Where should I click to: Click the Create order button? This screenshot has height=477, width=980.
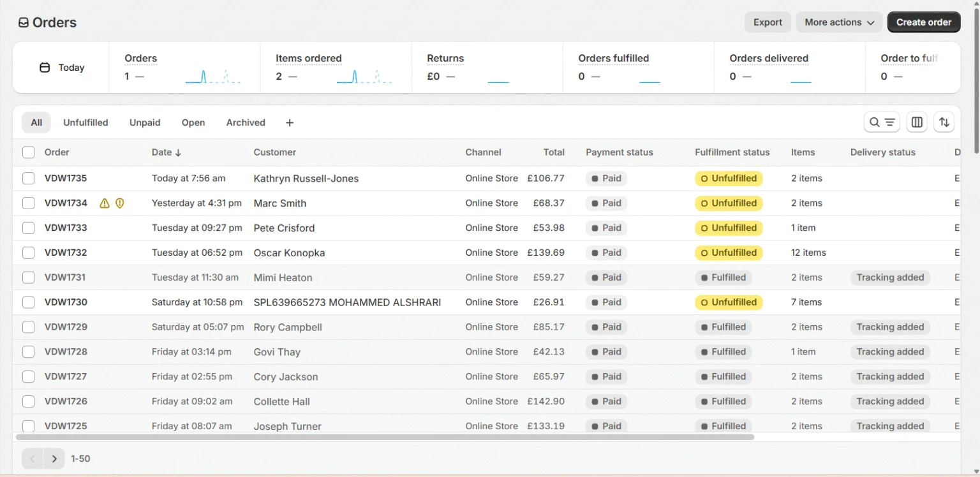(924, 22)
